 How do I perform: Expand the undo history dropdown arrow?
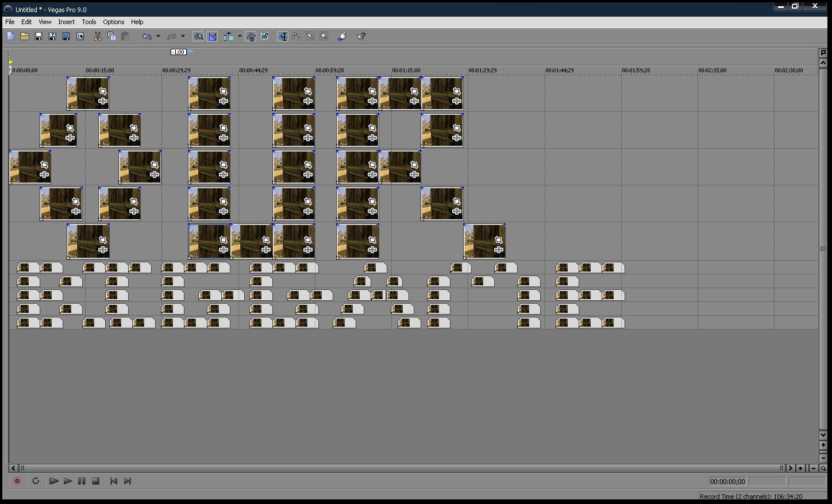[x=158, y=36]
